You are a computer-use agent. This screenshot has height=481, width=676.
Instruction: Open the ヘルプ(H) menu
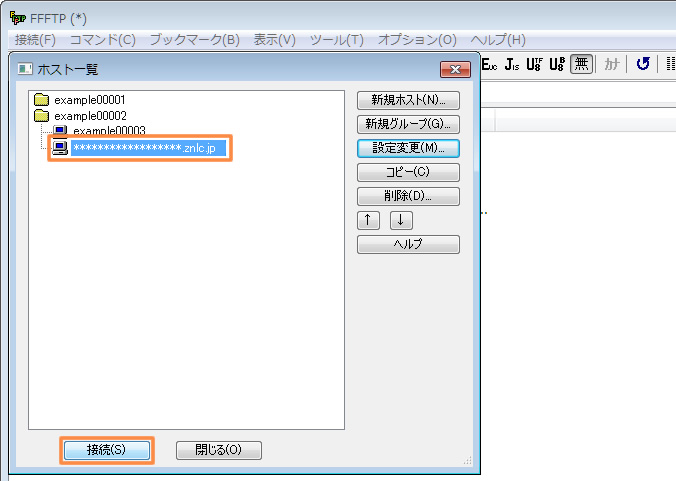(498, 40)
